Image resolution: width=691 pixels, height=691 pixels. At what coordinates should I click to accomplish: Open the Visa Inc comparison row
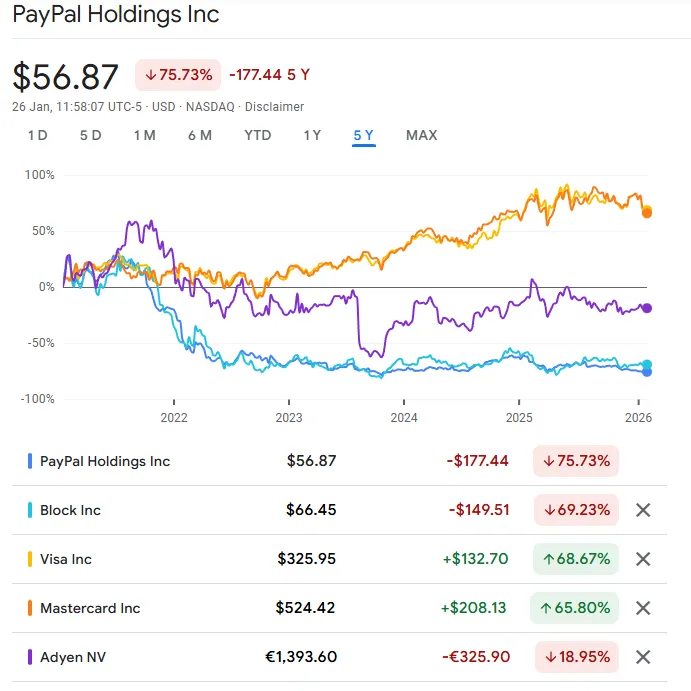66,559
